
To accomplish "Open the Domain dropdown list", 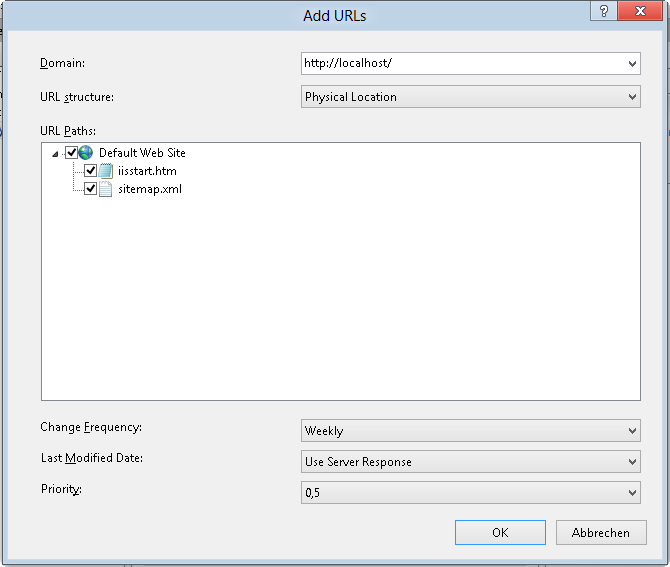I will pos(632,63).
